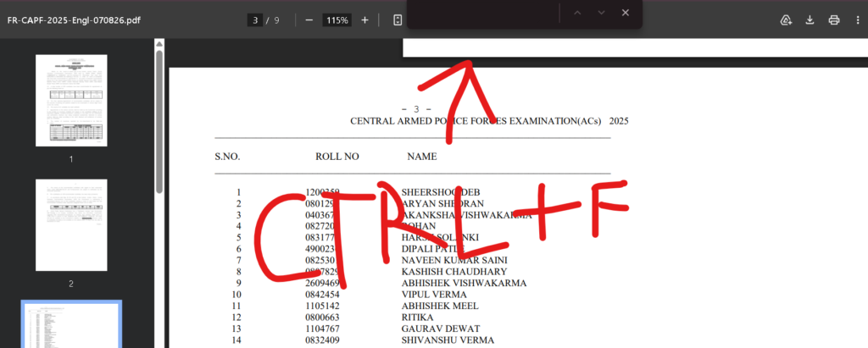This screenshot has height=348, width=868.
Task: Click the 'S.NO.' column header
Action: (227, 157)
